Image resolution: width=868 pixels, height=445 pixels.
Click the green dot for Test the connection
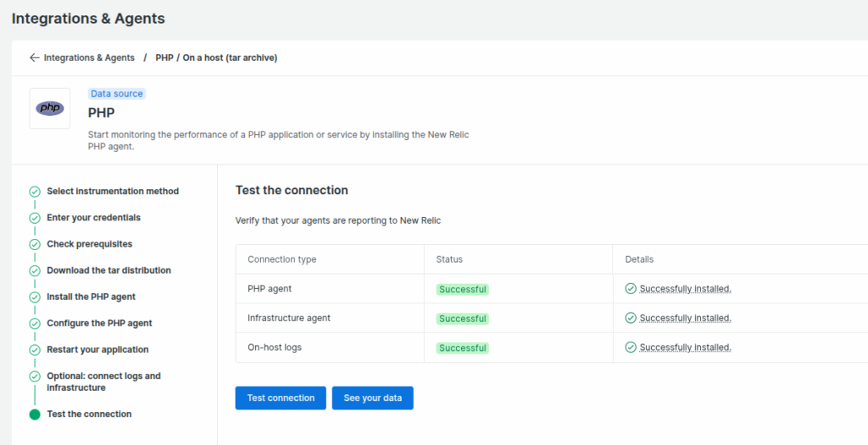(35, 414)
